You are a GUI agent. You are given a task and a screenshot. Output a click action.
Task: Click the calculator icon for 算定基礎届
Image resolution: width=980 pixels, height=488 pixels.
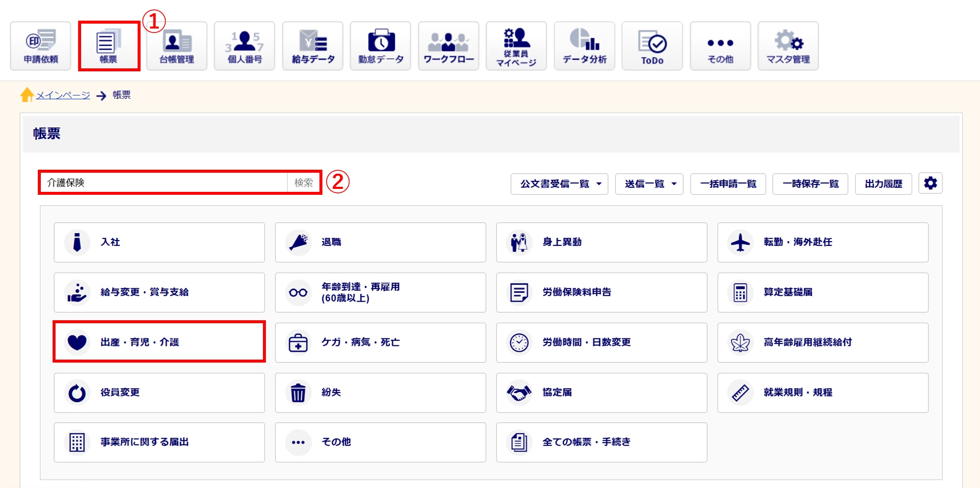[740, 292]
